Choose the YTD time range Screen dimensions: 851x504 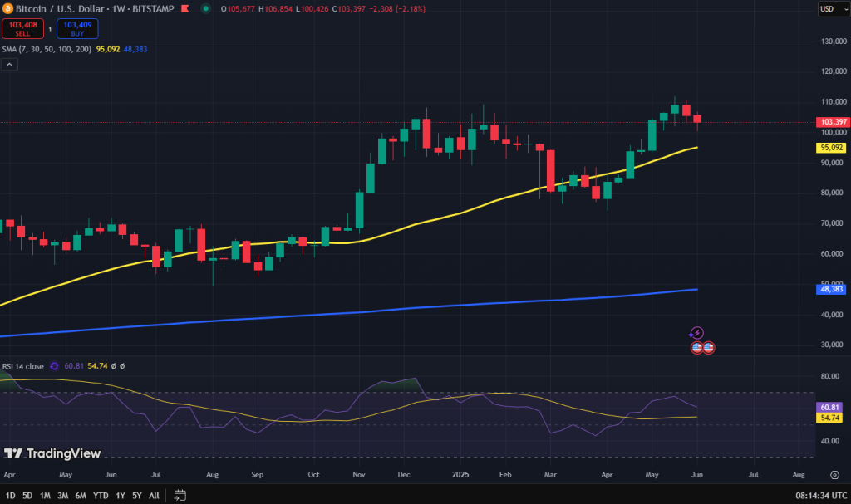point(101,496)
